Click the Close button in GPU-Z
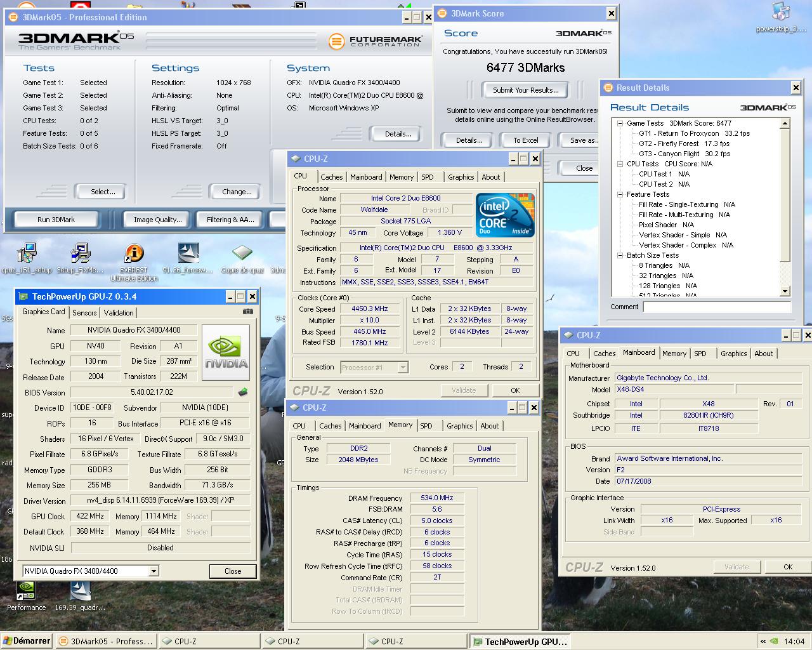This screenshot has height=650, width=812. click(233, 571)
